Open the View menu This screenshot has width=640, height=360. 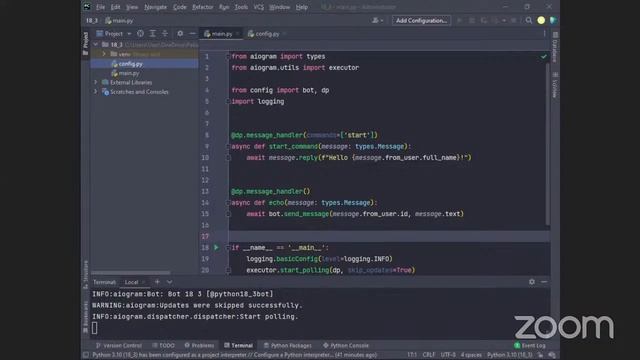pos(132,7)
